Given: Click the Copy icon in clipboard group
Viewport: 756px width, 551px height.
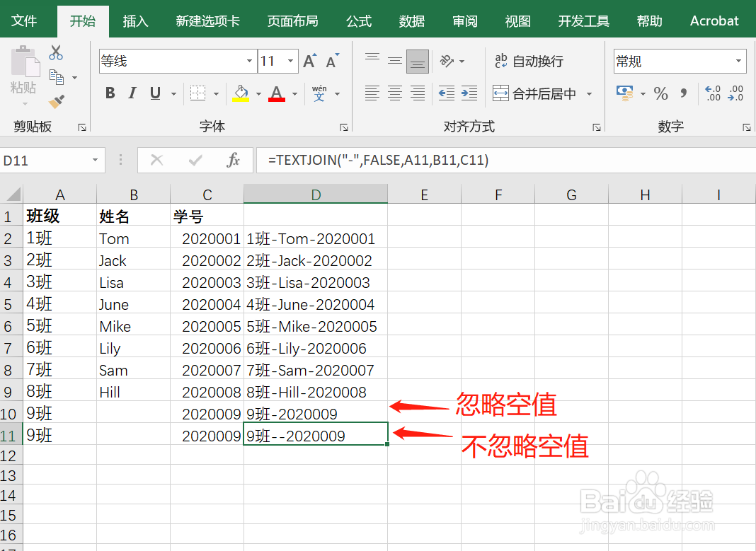Looking at the screenshot, I should coord(57,76).
